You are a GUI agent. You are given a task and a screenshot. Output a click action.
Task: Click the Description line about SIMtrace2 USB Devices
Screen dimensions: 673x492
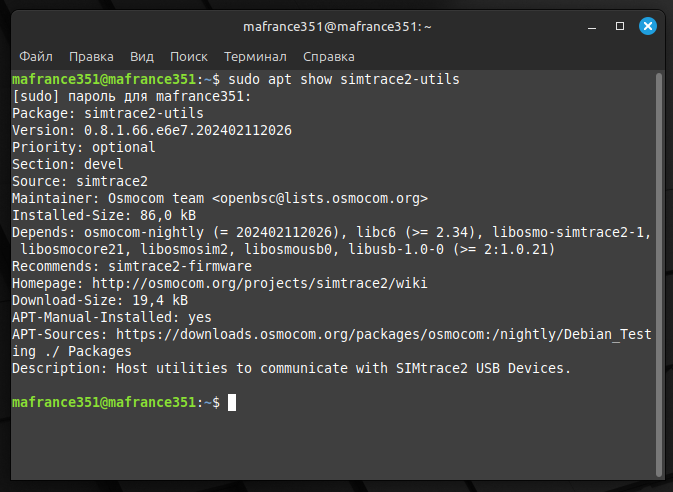click(290, 368)
